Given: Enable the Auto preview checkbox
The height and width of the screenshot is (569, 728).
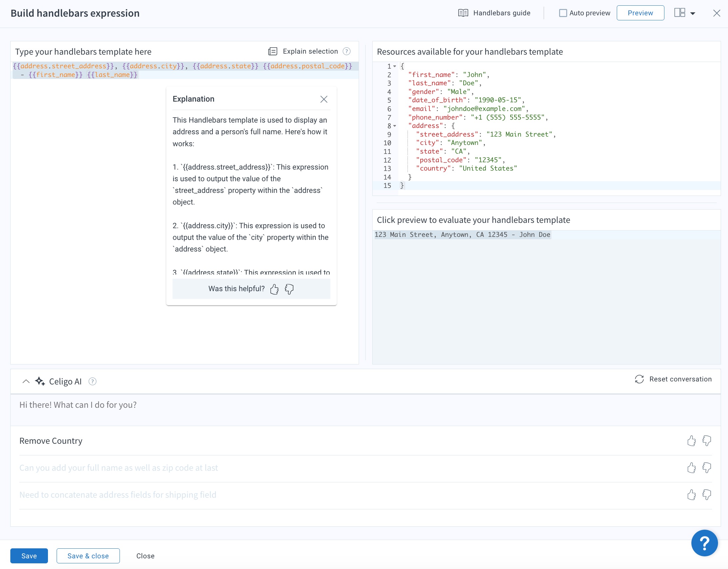Looking at the screenshot, I should point(563,13).
